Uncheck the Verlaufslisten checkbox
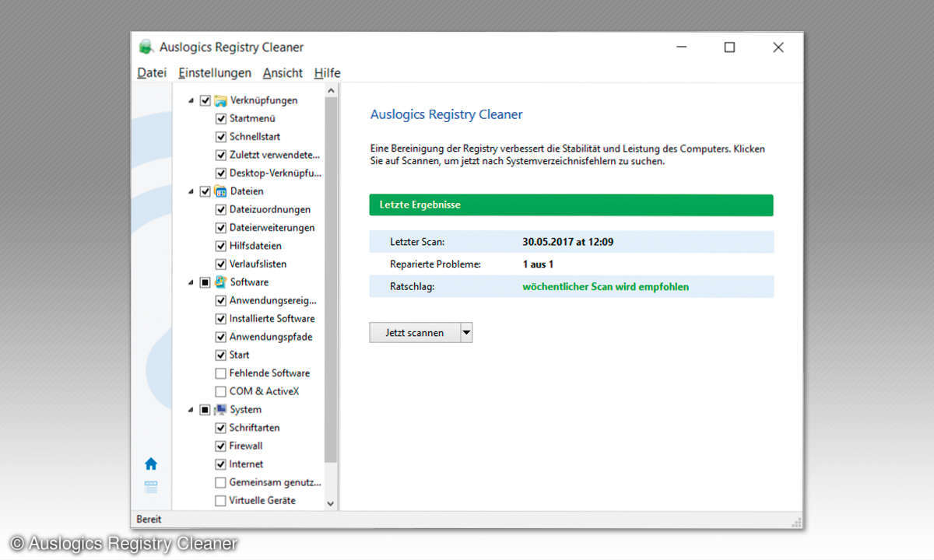The height and width of the screenshot is (560, 934). (220, 264)
